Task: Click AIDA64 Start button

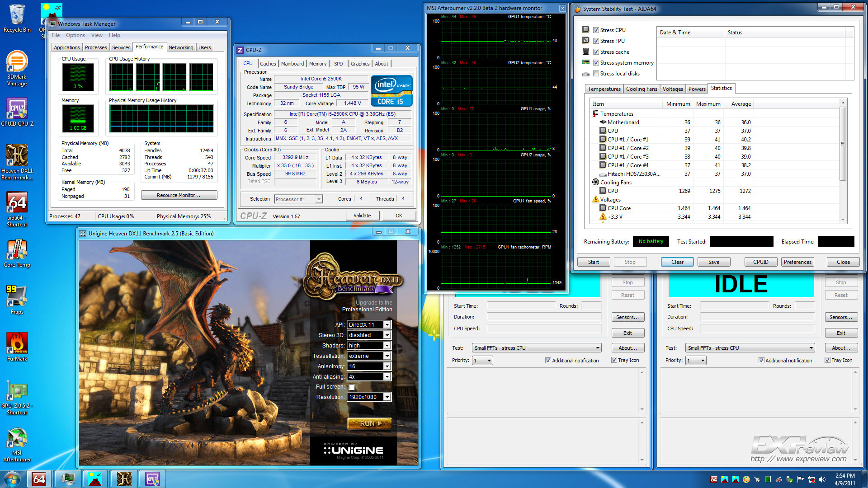Action: point(594,262)
